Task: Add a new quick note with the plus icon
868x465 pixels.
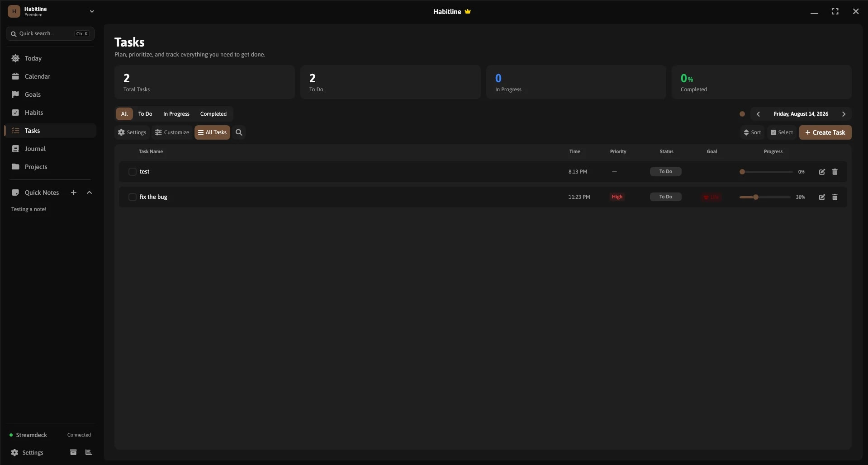Action: point(74,193)
